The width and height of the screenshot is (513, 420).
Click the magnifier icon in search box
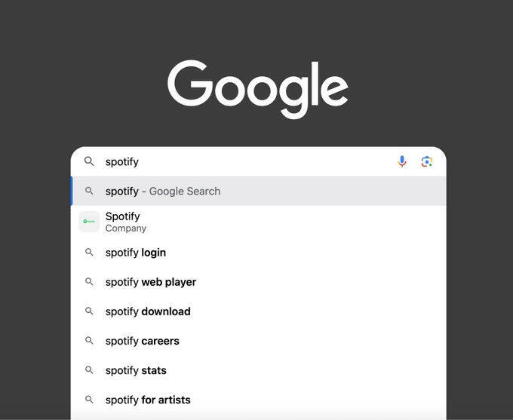pos(89,161)
